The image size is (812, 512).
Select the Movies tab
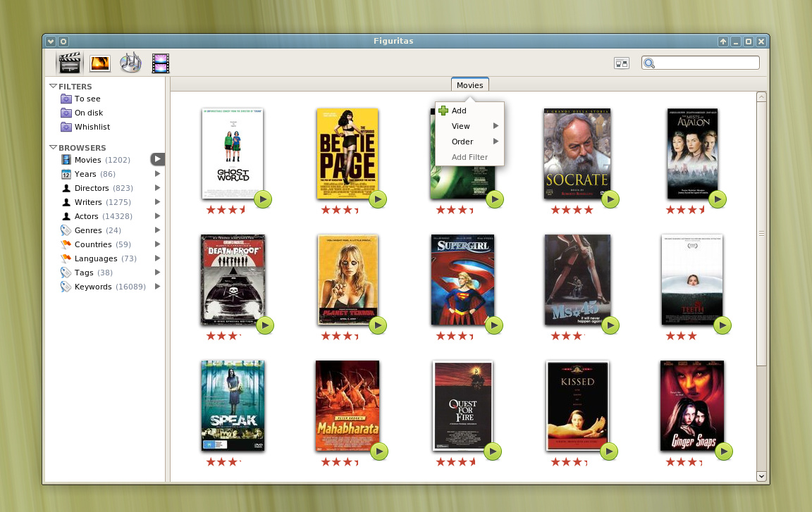point(469,85)
